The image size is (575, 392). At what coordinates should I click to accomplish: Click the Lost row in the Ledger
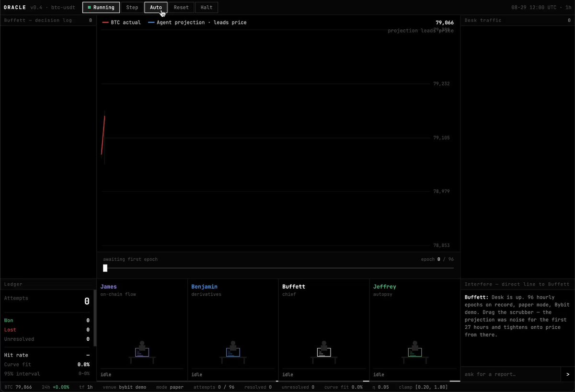[47, 330]
